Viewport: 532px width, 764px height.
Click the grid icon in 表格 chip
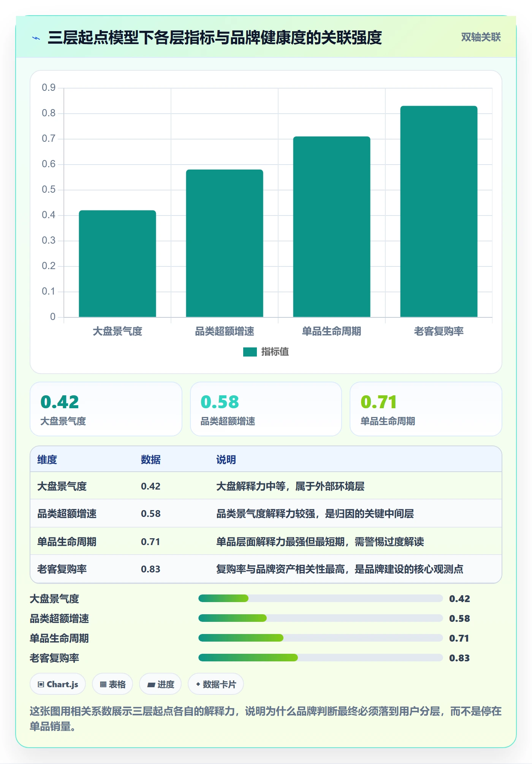[103, 685]
